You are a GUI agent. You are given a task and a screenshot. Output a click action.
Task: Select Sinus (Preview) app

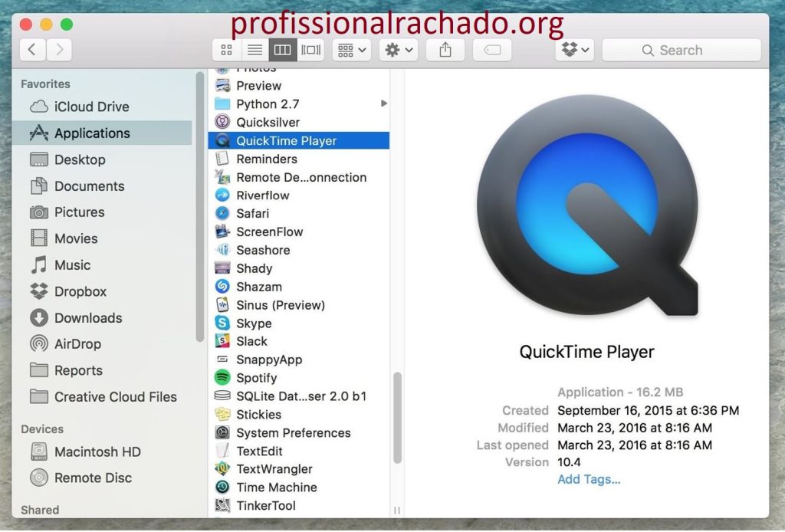point(298,305)
